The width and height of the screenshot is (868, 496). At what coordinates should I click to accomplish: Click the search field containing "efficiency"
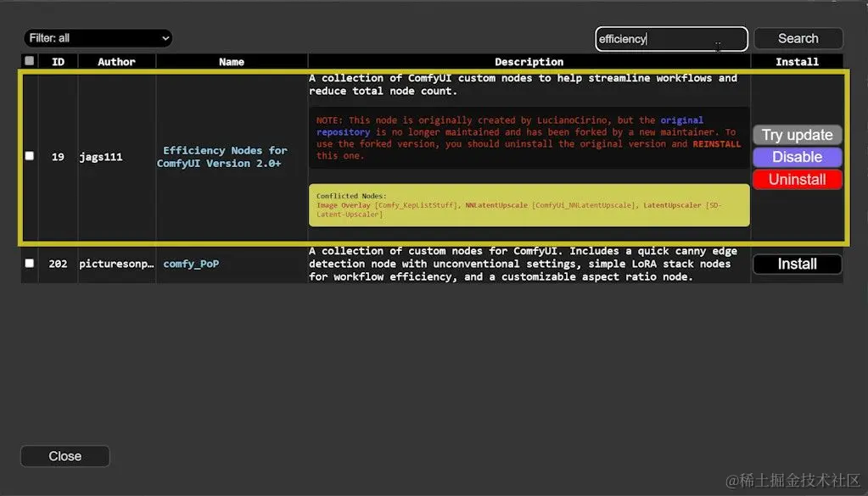(671, 39)
